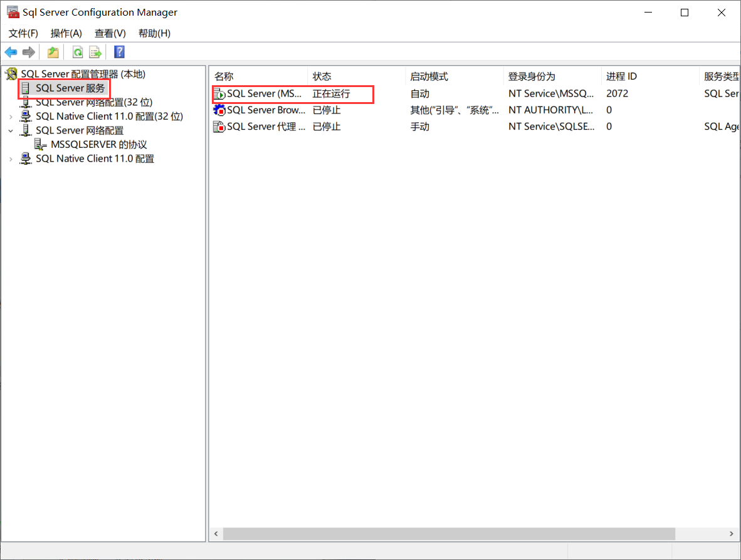The height and width of the screenshot is (560, 741).
Task: Select the running SQL Server (MSSQLSERVER) service
Action: coord(270,93)
